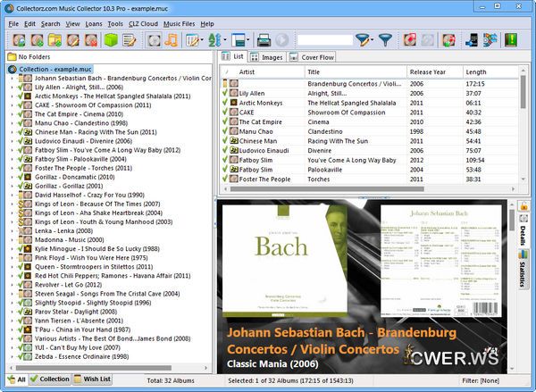Toggle checkmark for CAKE in the list
Image resolution: width=536 pixels, height=392 pixels.
tap(227, 113)
